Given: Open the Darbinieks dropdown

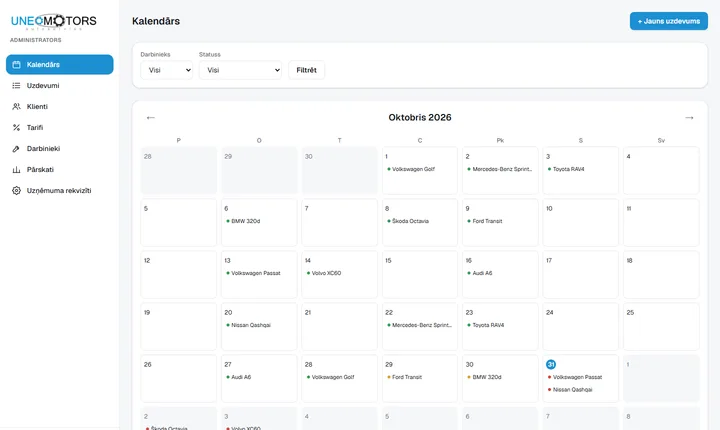Looking at the screenshot, I should tap(167, 70).
